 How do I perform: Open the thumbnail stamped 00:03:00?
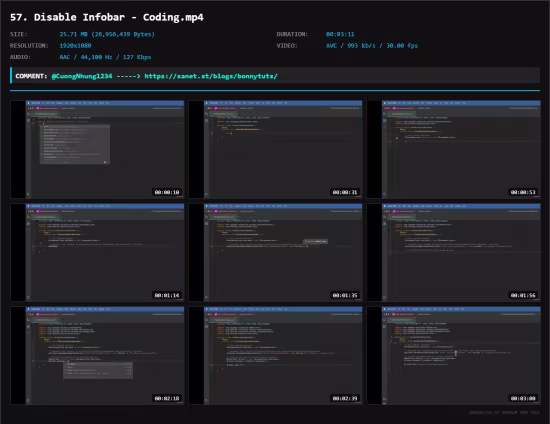point(454,356)
